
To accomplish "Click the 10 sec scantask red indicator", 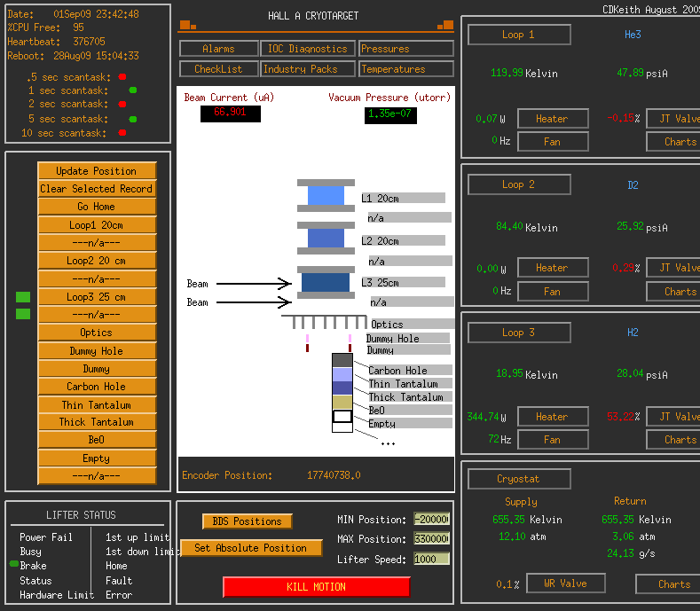I will 122,132.
